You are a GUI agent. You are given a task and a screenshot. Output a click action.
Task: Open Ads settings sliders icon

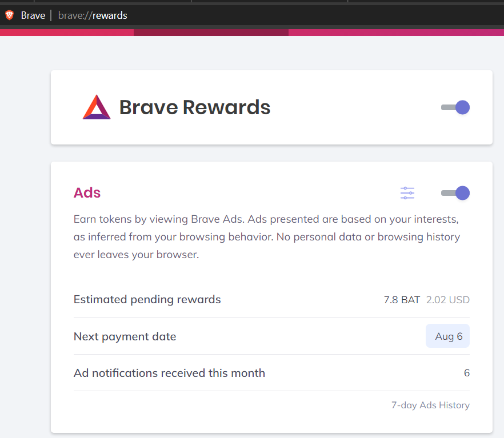(407, 193)
